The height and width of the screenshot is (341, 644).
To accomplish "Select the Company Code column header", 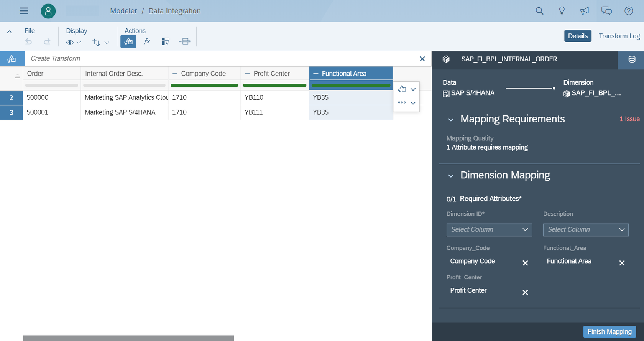I will [x=204, y=73].
